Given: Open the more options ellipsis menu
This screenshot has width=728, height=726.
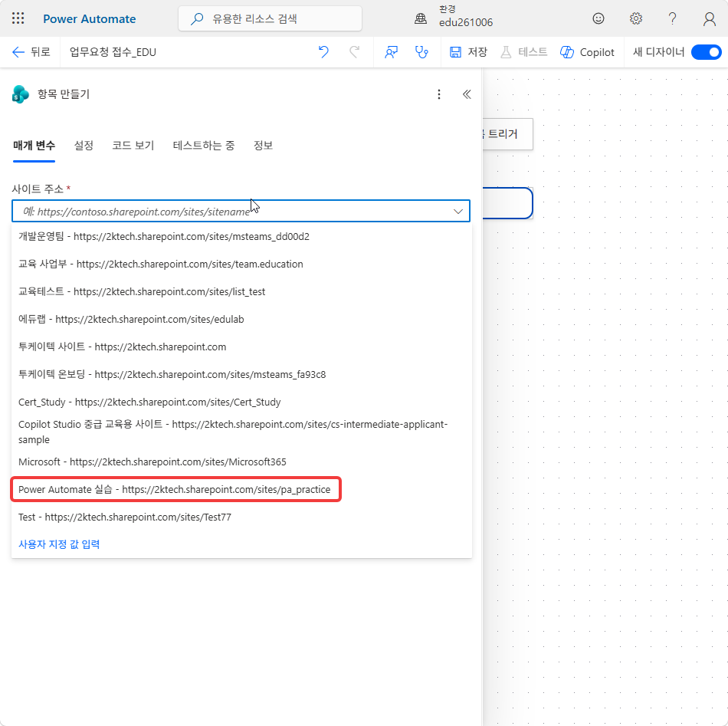Looking at the screenshot, I should 439,94.
